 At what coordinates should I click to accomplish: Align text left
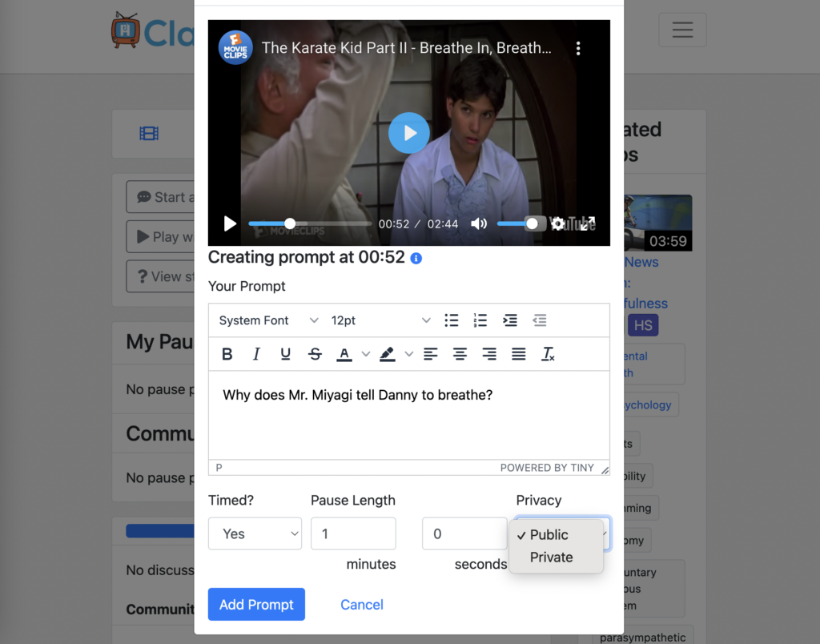pyautogui.click(x=430, y=354)
